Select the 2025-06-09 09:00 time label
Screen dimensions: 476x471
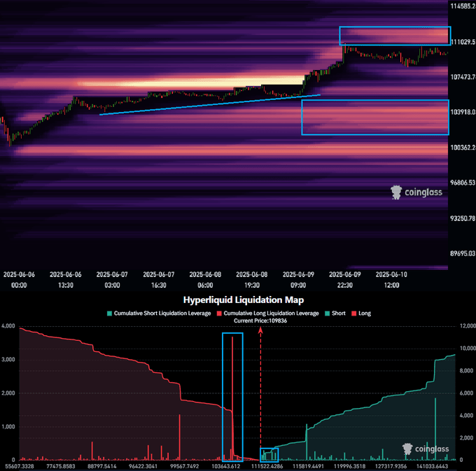[298, 279]
